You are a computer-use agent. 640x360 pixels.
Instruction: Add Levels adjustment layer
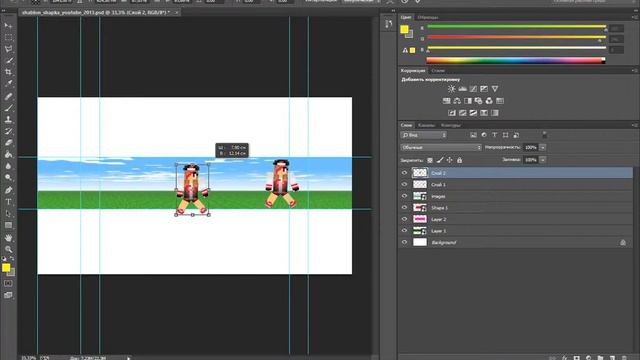pyautogui.click(x=462, y=89)
